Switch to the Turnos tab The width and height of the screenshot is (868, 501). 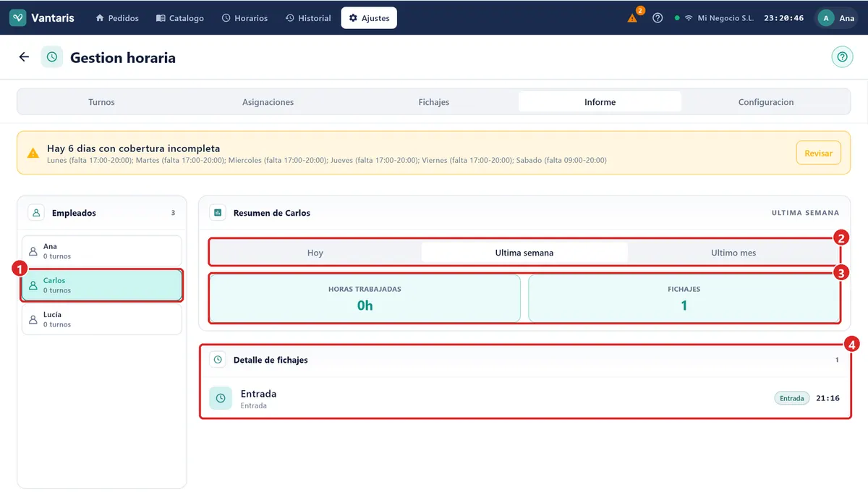[x=101, y=102]
